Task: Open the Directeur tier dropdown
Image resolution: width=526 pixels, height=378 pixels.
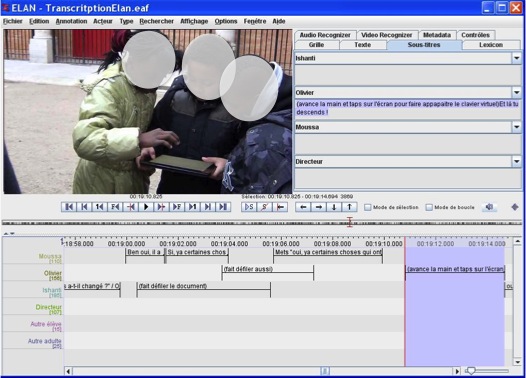Action: coord(516,161)
